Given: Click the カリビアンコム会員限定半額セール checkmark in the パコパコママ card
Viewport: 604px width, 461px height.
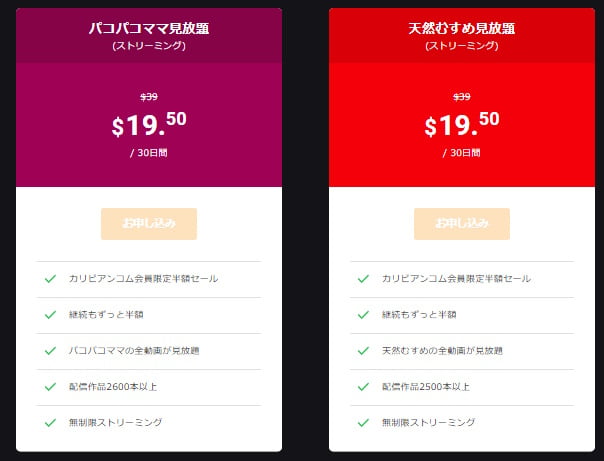Looking at the screenshot, I should [50, 279].
